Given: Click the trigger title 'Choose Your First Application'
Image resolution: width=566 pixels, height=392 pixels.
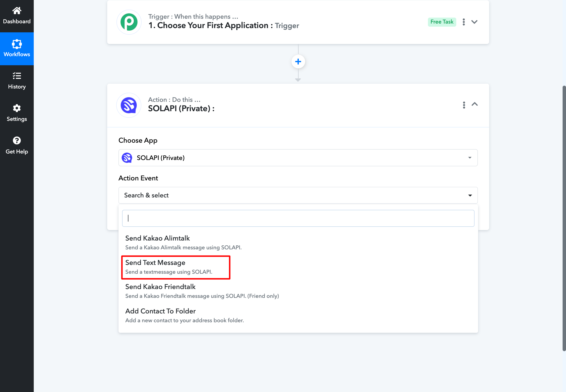Looking at the screenshot, I should tap(213, 25).
